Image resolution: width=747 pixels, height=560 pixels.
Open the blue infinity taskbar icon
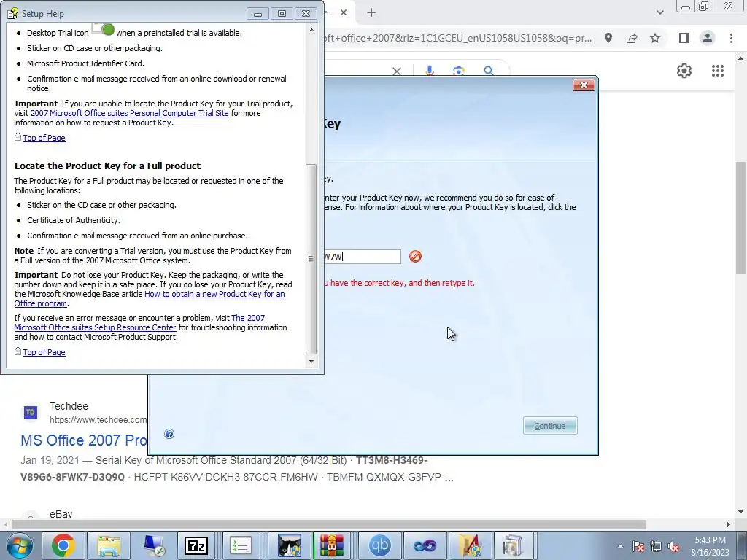425,545
